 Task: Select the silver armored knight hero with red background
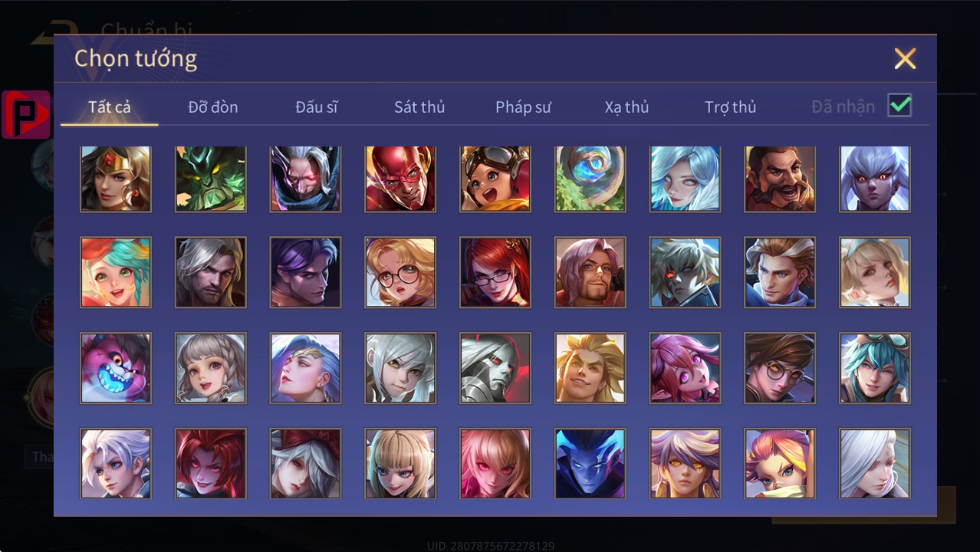pos(495,368)
